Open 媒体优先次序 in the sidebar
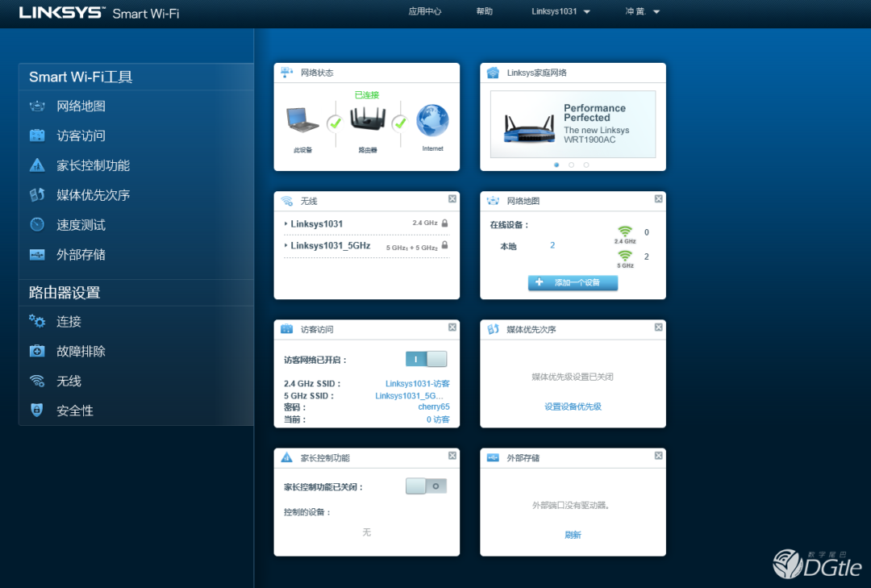Viewport: 871px width, 588px height. [x=93, y=195]
